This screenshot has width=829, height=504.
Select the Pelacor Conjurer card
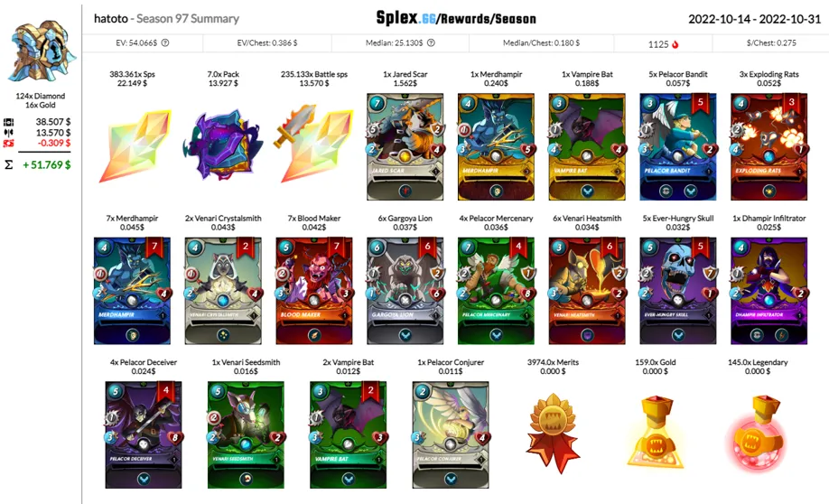tap(451, 434)
